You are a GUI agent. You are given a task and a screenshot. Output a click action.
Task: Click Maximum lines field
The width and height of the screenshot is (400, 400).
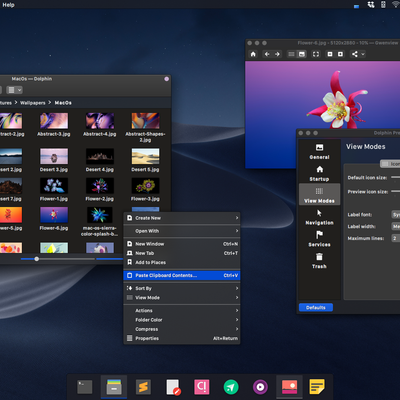[x=396, y=238]
